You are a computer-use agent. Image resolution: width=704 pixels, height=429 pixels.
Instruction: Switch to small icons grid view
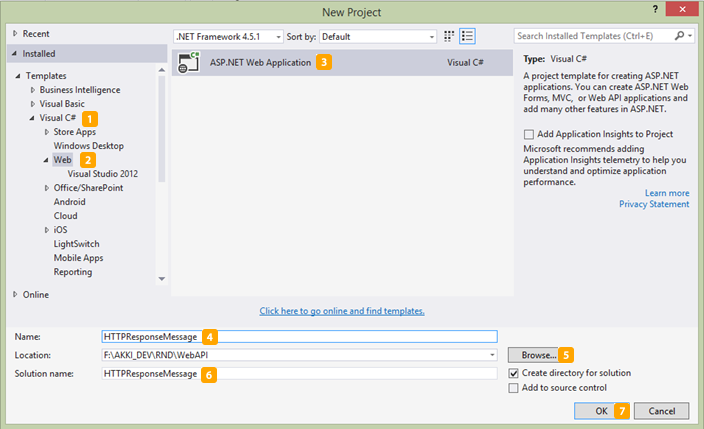(x=449, y=36)
